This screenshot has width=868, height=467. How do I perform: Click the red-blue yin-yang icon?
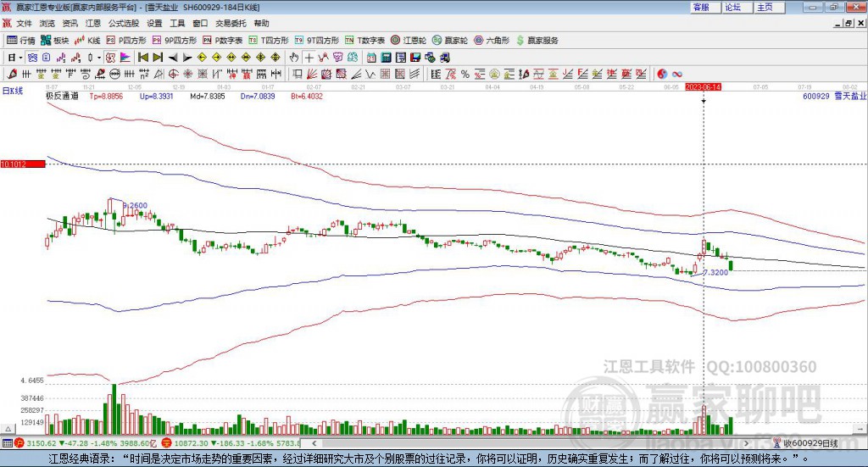(662, 74)
